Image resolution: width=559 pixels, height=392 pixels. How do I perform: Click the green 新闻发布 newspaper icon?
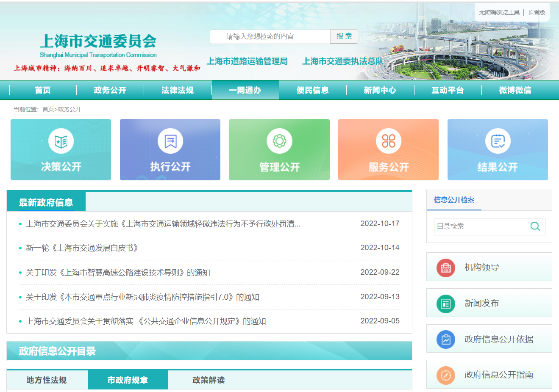(445, 304)
